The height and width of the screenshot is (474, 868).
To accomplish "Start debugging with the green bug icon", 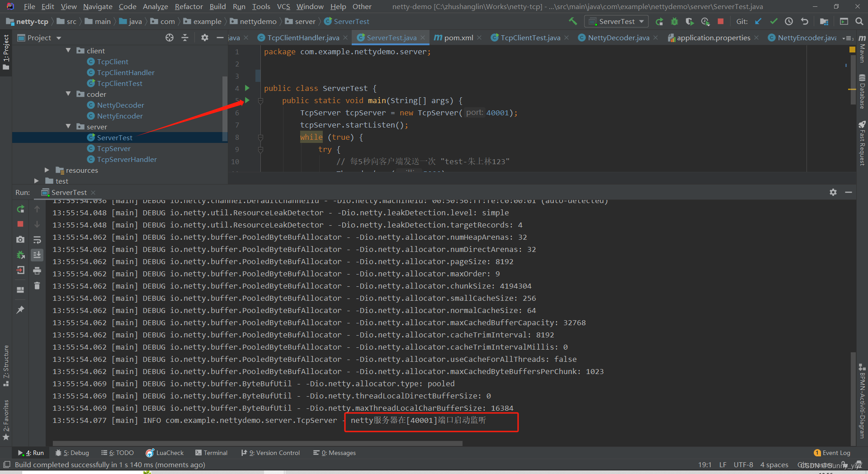I will tap(675, 21).
